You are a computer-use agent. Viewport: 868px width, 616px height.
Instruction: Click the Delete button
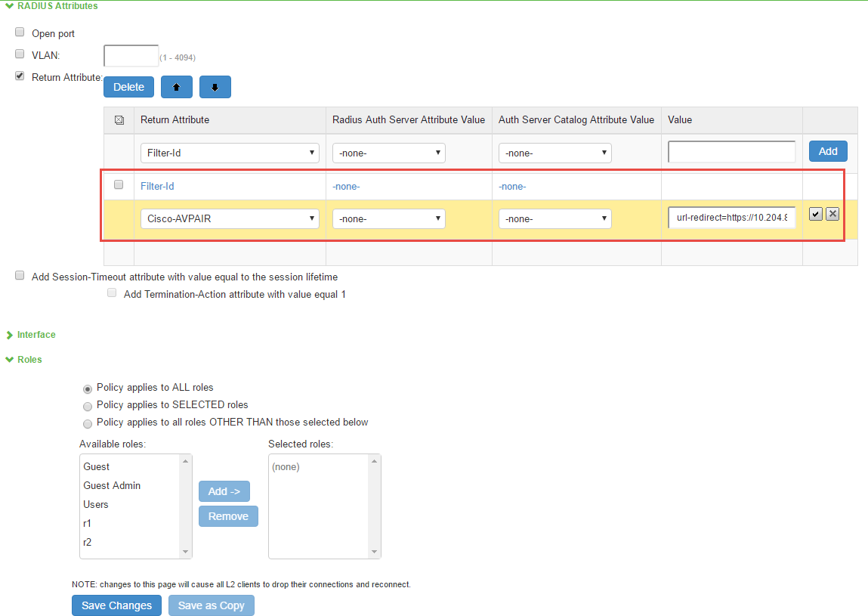(129, 87)
